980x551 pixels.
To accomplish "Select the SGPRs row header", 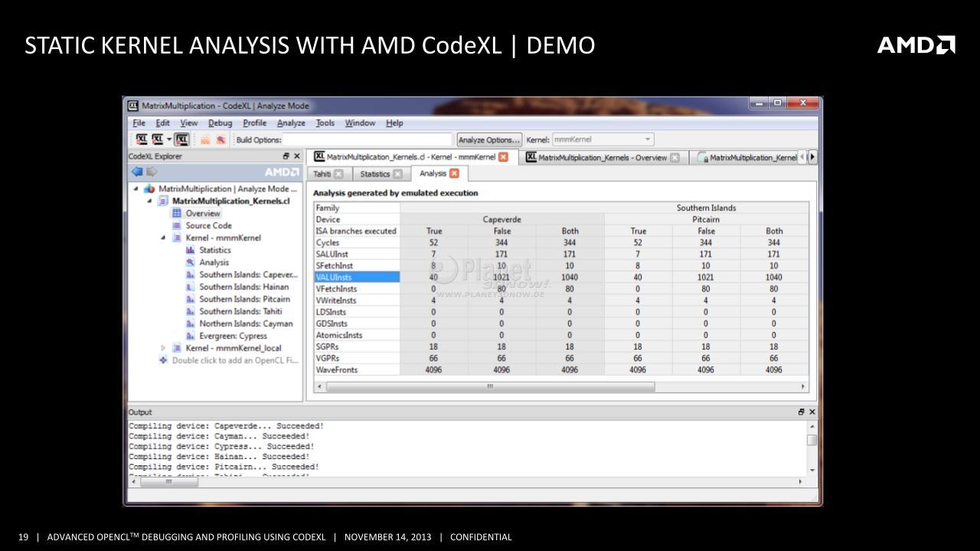I will click(x=357, y=347).
